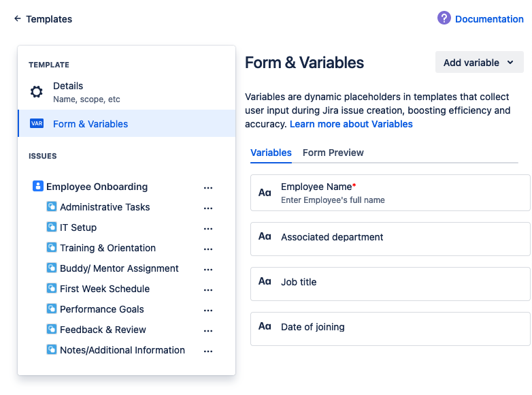Select the Training & Orientation subtask
This screenshot has width=532, height=395.
[107, 248]
